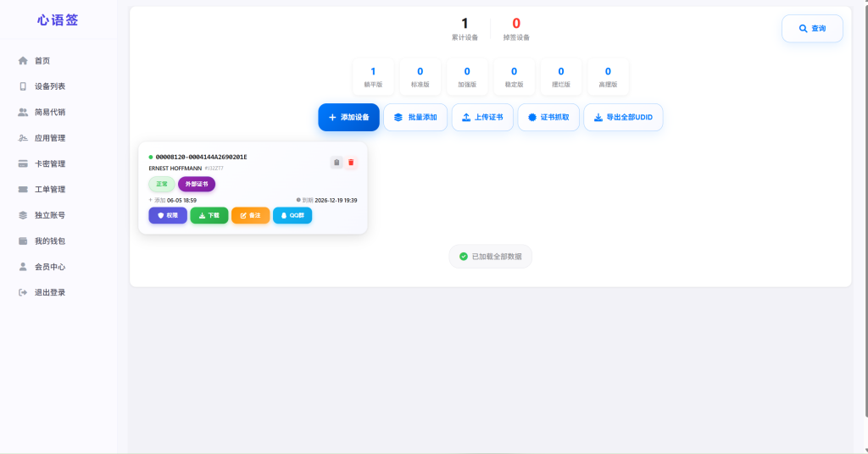Click the red 掉签设备 counter
Screen dimensions: 868x454
point(516,29)
